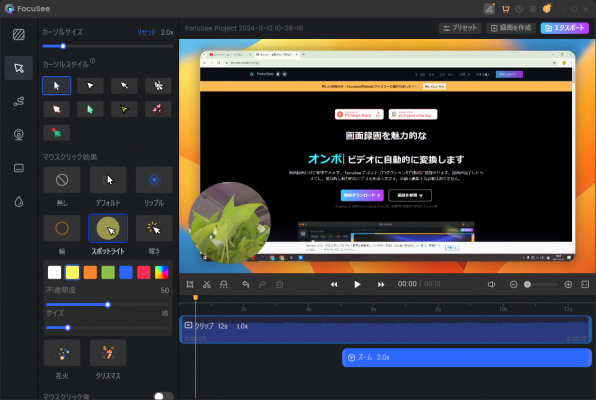Click the crop tool in timeline toolbar
Image resolution: width=596 pixels, height=400 pixels.
coord(190,284)
